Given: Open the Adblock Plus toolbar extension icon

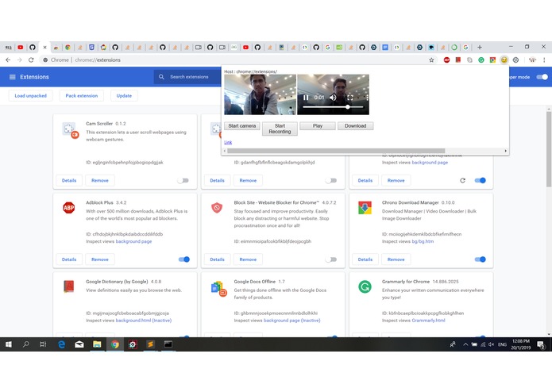Looking at the screenshot, I should [446, 60].
